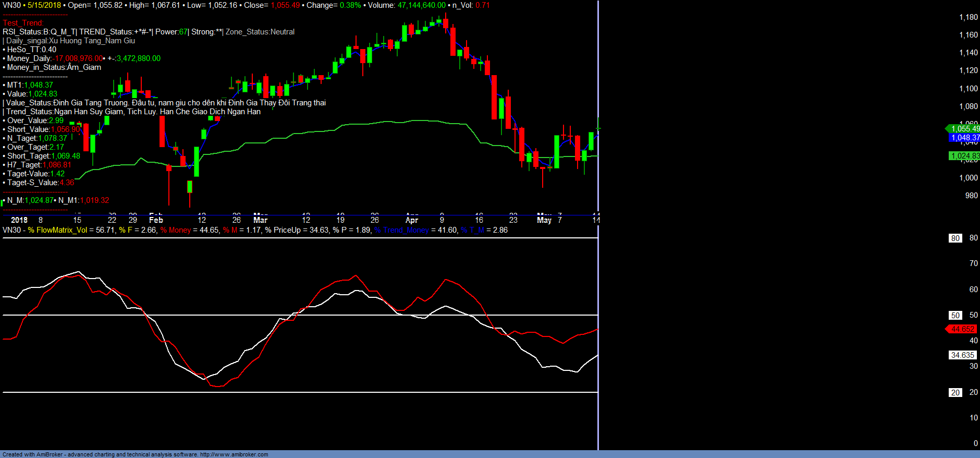Click the blue 1,048.37 price axis tag
This screenshot has width=980, height=458.
tap(964, 138)
